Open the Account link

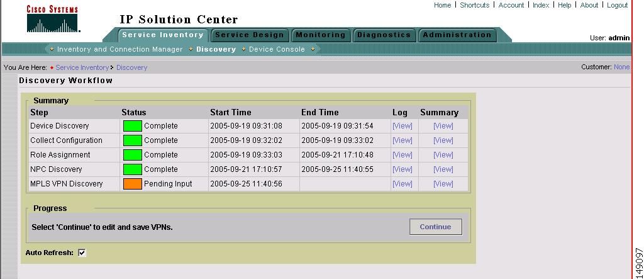511,5
